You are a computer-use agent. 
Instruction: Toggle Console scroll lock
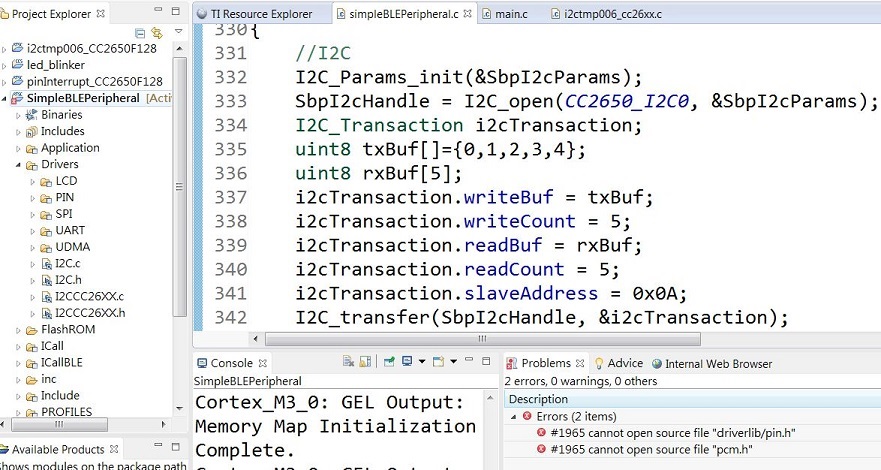pyautogui.click(x=365, y=362)
